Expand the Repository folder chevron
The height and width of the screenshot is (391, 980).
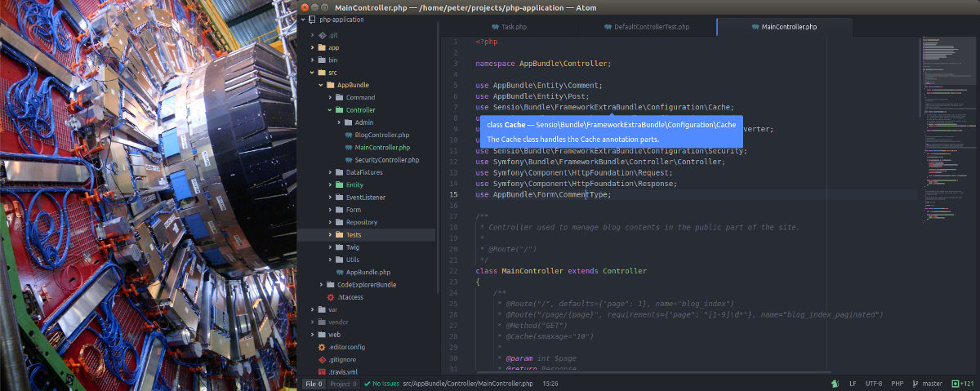330,222
